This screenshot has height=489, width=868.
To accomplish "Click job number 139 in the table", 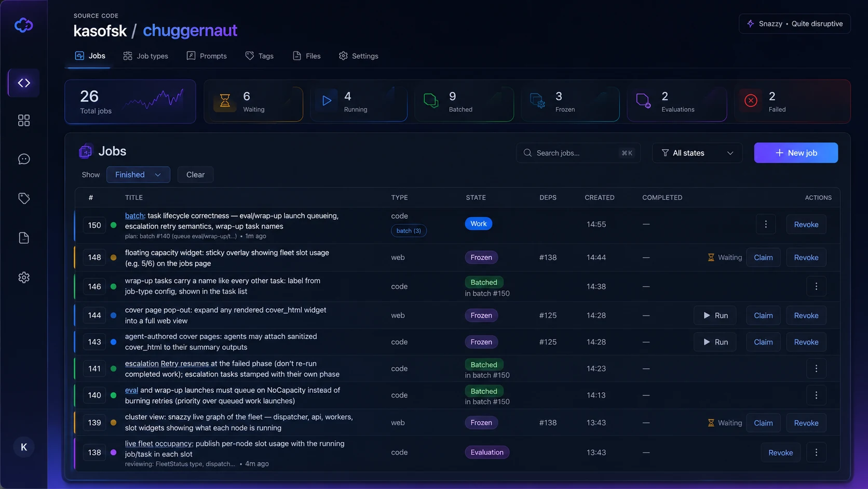I will 94,422.
